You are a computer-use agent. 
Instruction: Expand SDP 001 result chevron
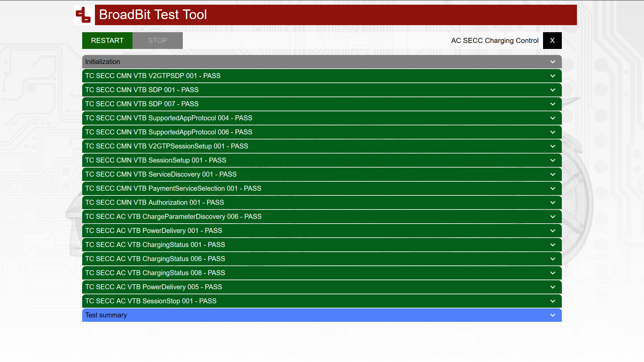click(553, 90)
